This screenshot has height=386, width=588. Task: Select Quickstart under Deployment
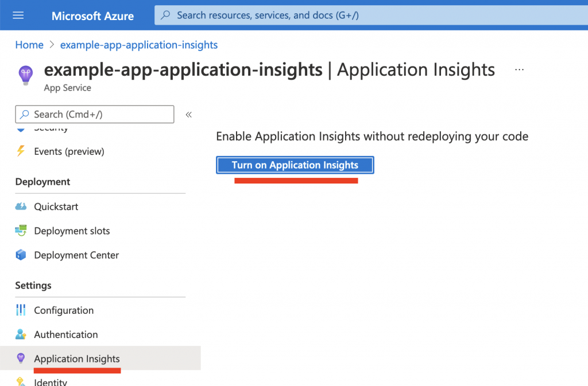[56, 206]
